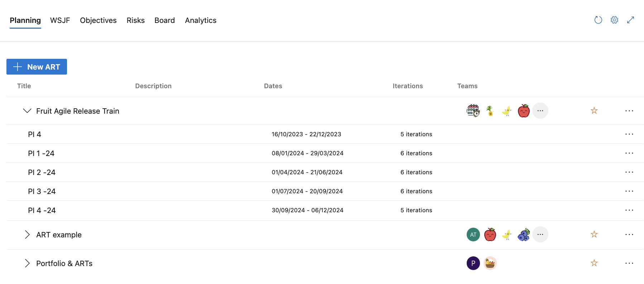Image resolution: width=644 pixels, height=284 pixels.
Task: Select pineapple team icon in Fruit Agile Release Train
Action: 490,111
